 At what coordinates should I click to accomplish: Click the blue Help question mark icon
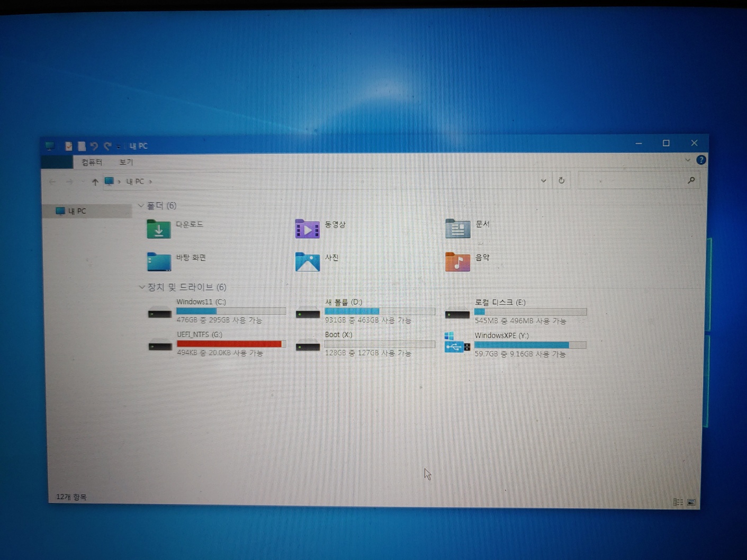point(701,160)
